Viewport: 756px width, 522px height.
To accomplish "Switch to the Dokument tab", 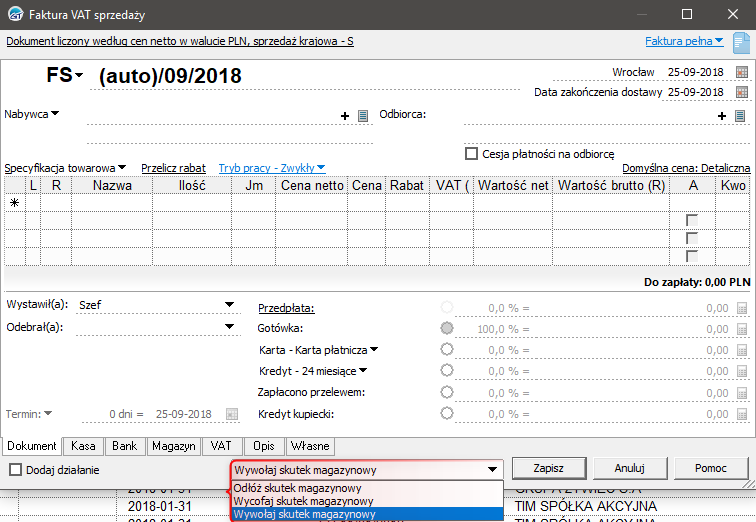I will pyautogui.click(x=31, y=446).
